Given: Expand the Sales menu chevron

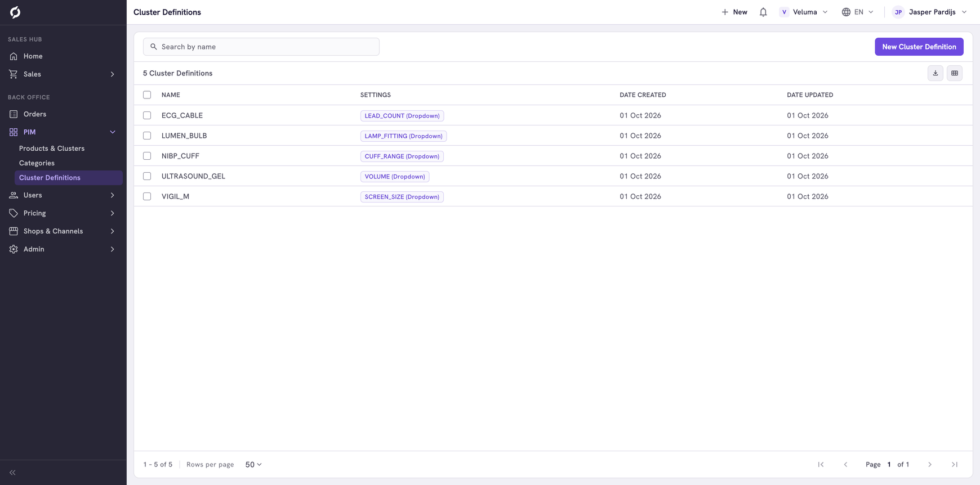Looking at the screenshot, I should [x=113, y=74].
